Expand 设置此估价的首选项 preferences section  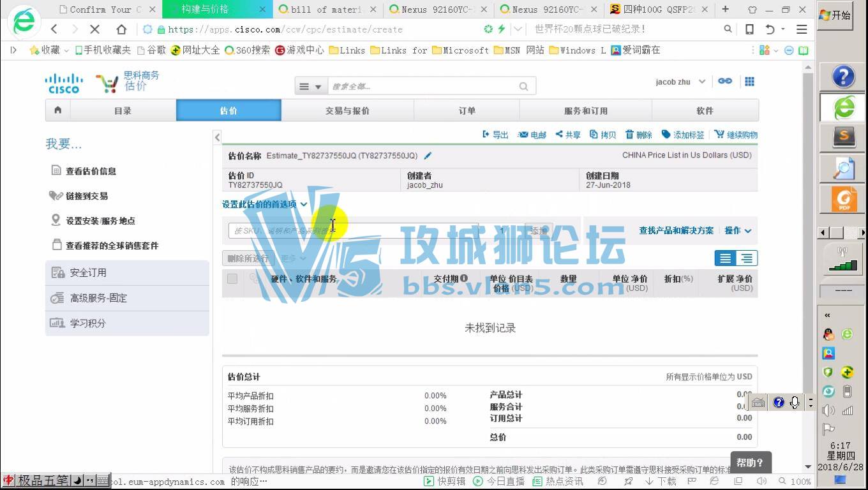[264, 204]
